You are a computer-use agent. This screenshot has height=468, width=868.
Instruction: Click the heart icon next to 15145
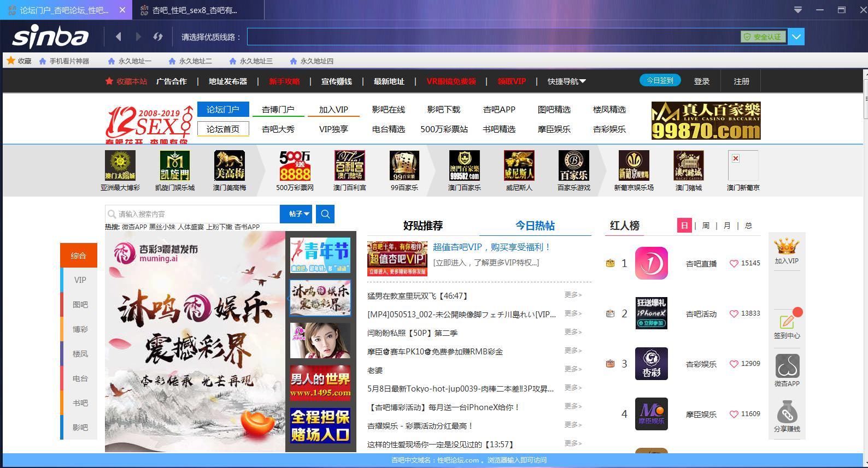pos(734,263)
